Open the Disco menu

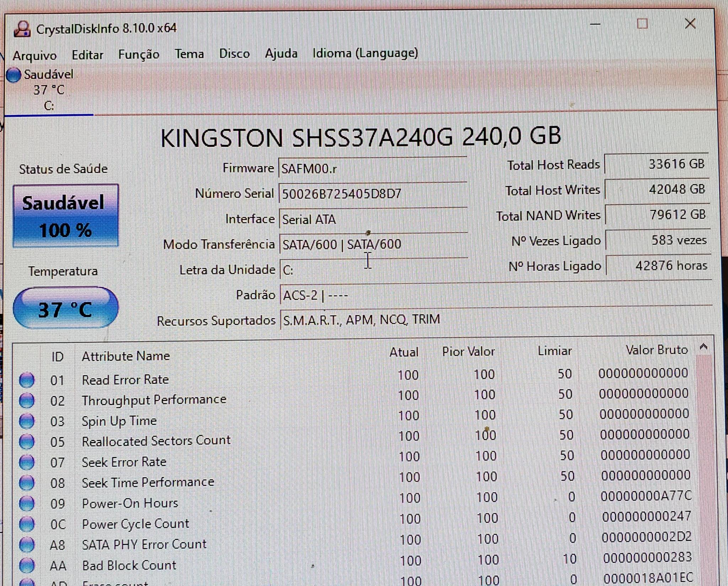coord(234,54)
